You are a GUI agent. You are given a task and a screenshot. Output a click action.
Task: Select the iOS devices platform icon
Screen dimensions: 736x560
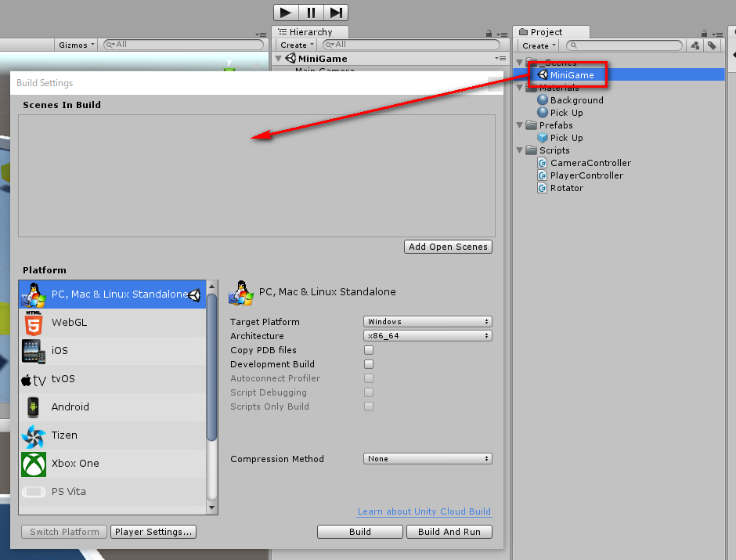point(34,351)
